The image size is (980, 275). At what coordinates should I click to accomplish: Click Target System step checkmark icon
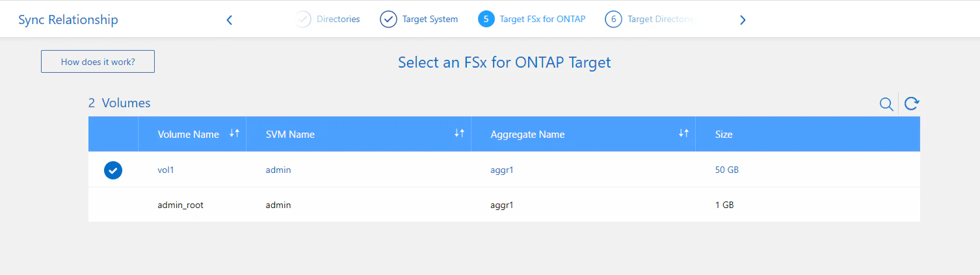388,19
